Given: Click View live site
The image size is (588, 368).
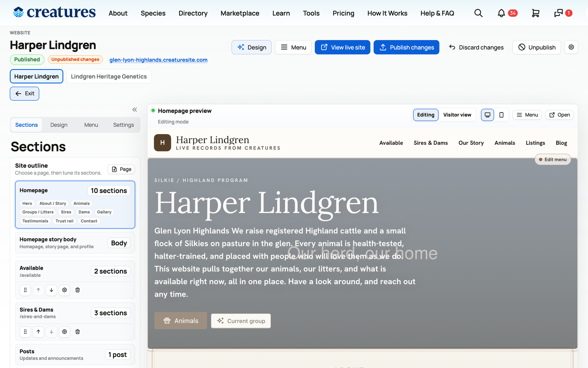Looking at the screenshot, I should [x=342, y=47].
